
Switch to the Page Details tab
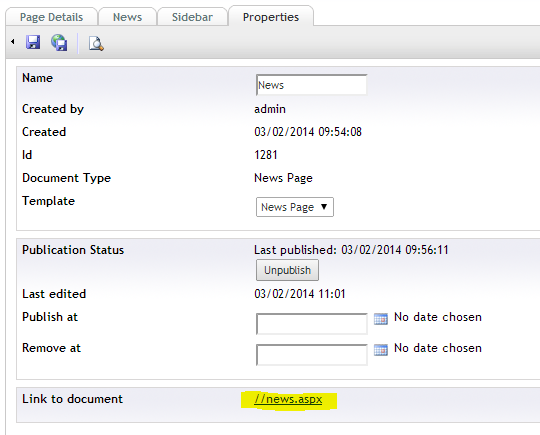pos(51,17)
